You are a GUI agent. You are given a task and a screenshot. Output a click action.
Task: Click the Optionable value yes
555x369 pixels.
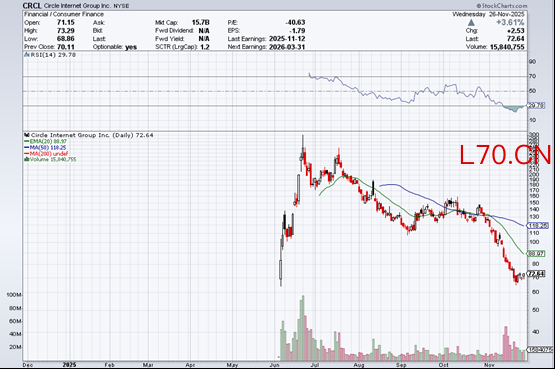coord(131,47)
